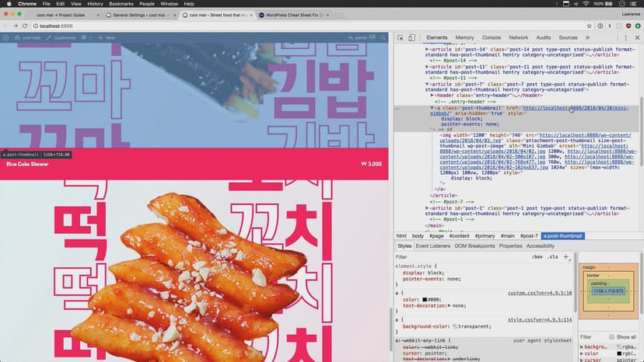Click the WordPress logo in admin bar
The image size is (644, 362).
5,37
